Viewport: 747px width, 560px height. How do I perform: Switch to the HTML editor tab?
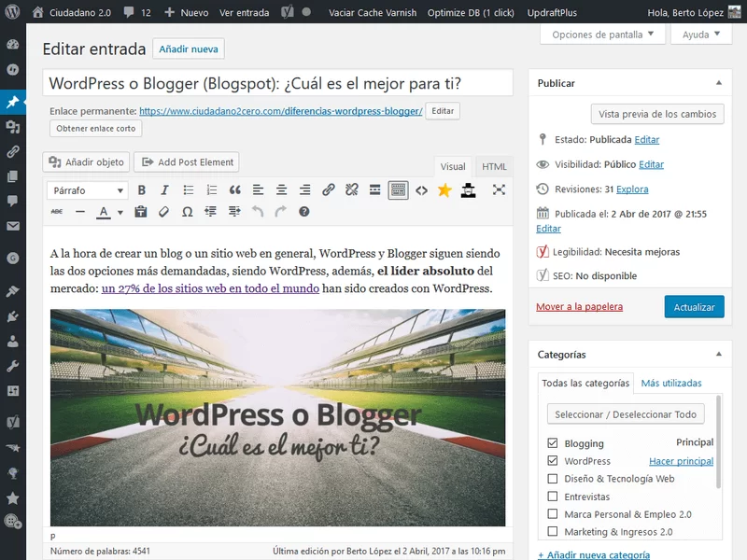click(x=494, y=167)
